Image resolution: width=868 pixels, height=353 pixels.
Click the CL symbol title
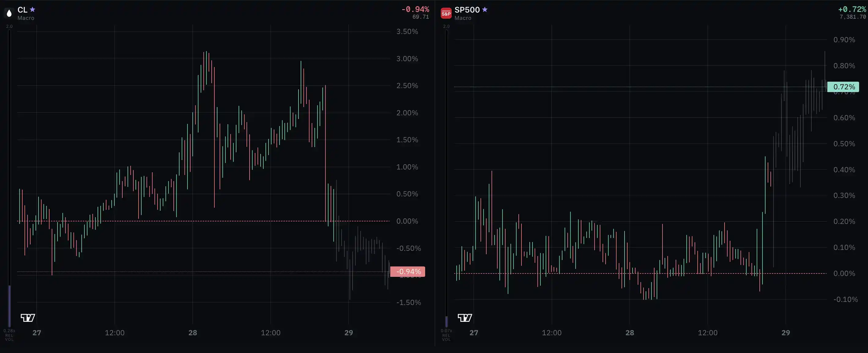[22, 10]
